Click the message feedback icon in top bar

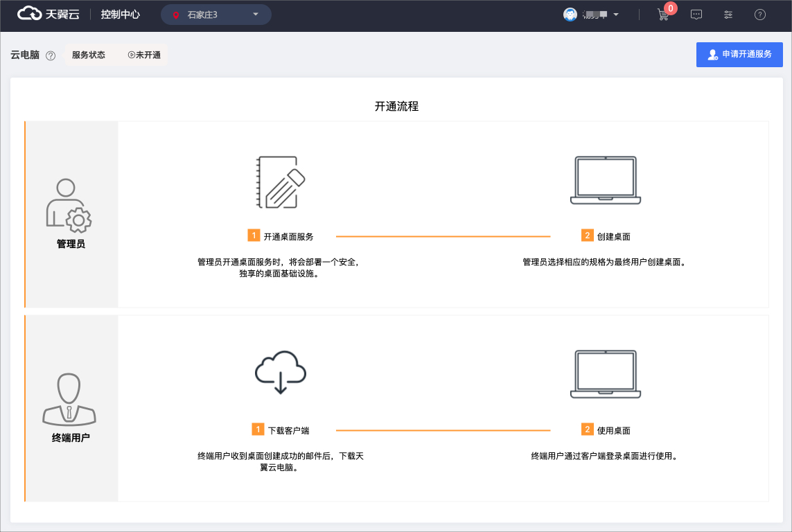point(696,15)
